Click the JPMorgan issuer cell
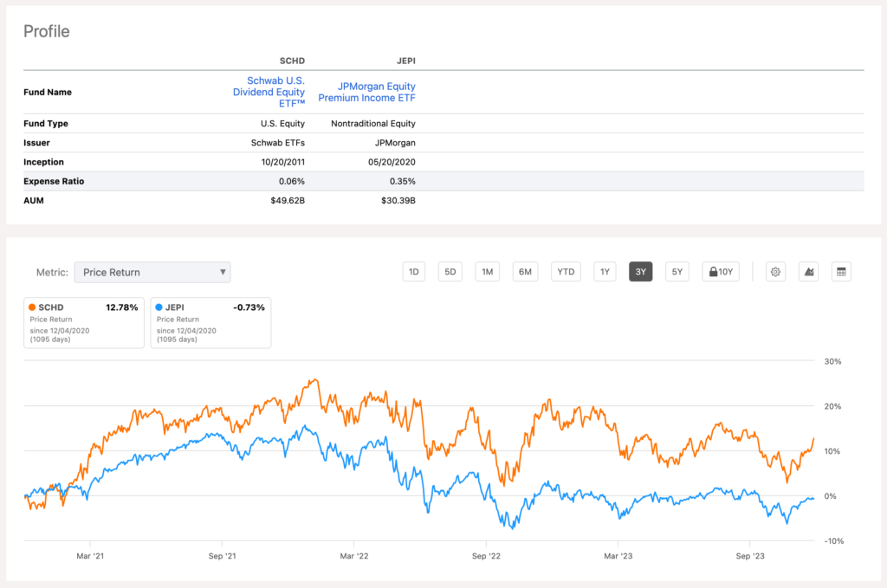Screen dimensions: 887x588 (395, 143)
